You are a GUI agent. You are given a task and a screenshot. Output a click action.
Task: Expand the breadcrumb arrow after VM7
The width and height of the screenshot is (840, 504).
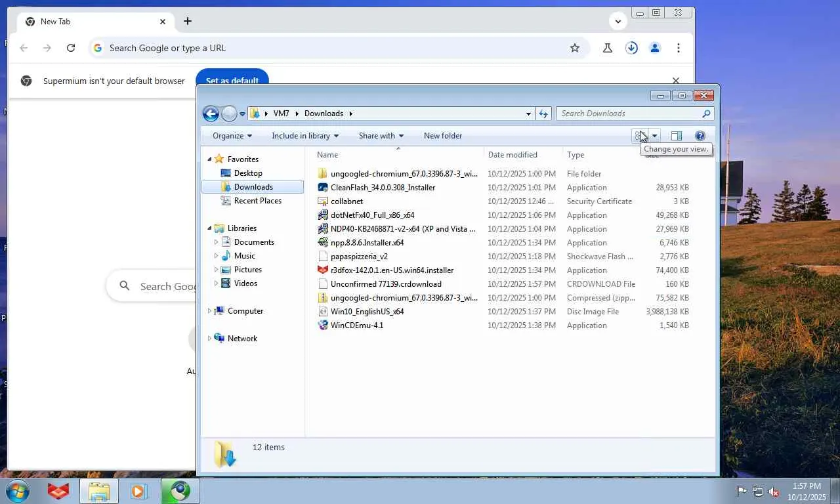click(297, 114)
